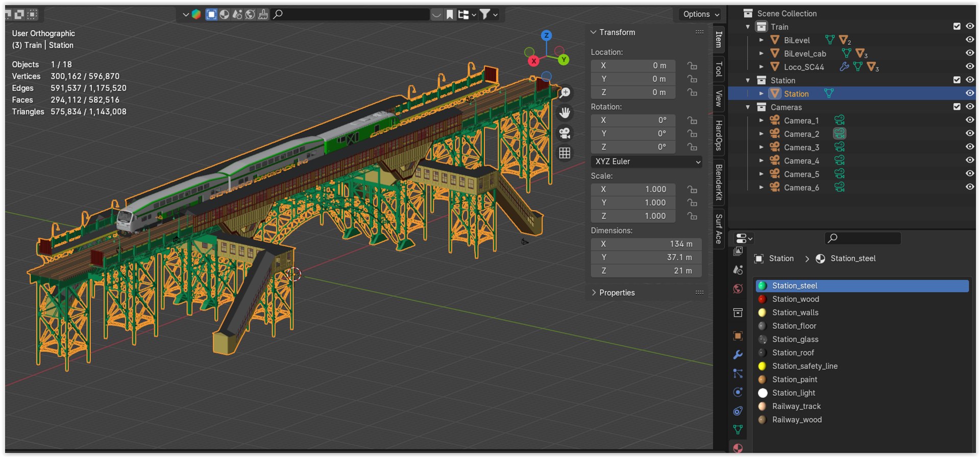Select the BlenderKit Models asset type icon
Viewport: 980px width, 457px height.
pos(211,14)
